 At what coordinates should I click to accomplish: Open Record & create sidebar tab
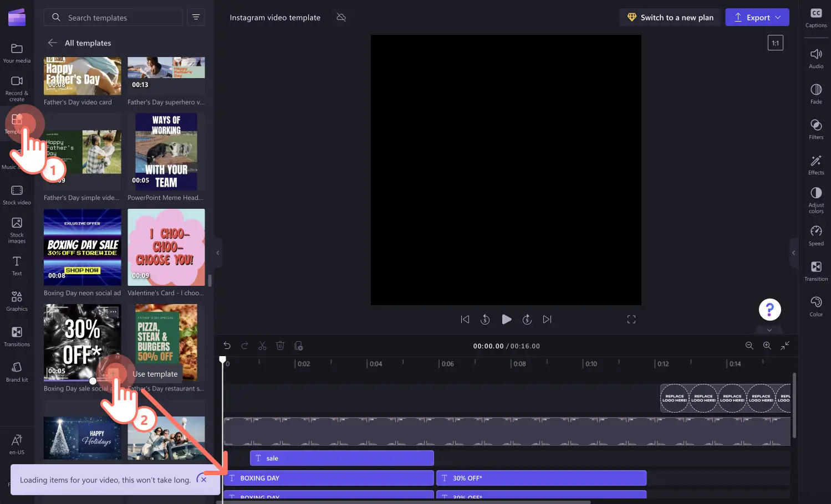click(17, 89)
